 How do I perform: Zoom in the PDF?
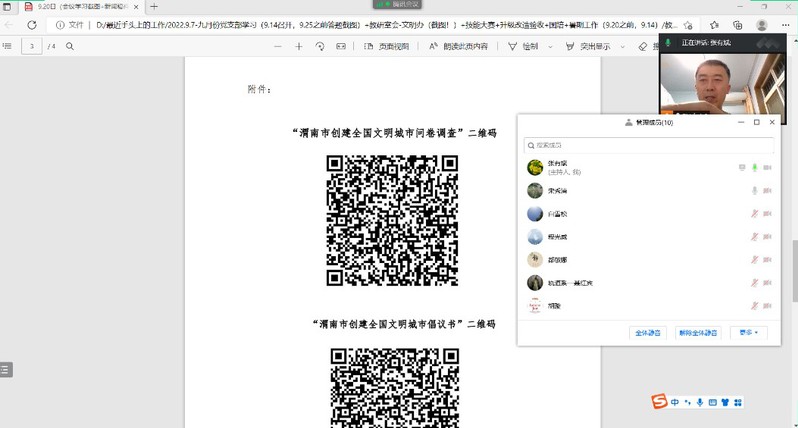pos(299,46)
